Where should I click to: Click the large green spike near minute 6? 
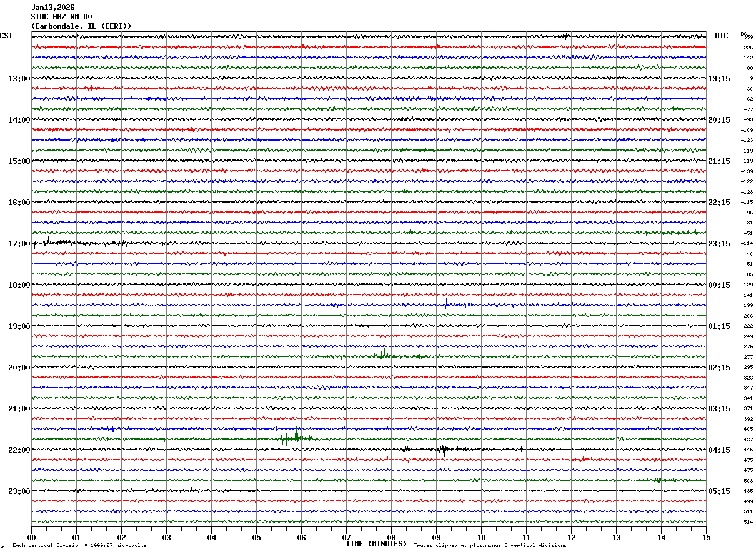(296, 438)
